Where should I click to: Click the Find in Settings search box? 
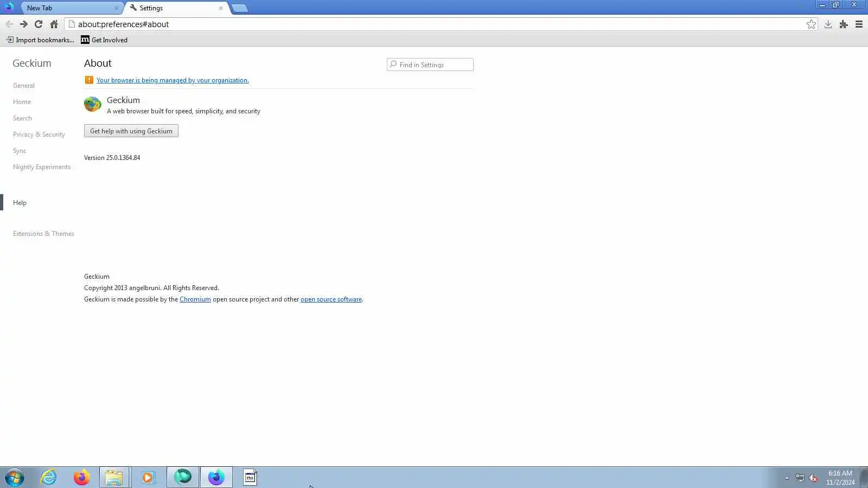coord(430,65)
